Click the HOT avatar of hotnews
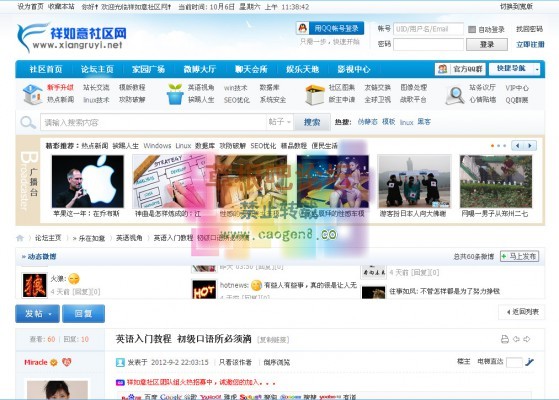Image resolution: width=559 pixels, height=400 pixels. point(204,289)
